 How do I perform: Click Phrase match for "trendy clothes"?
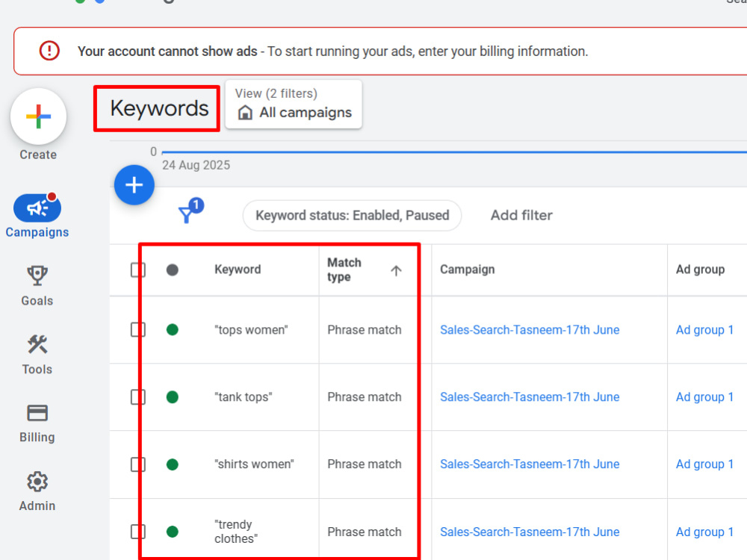tap(365, 532)
